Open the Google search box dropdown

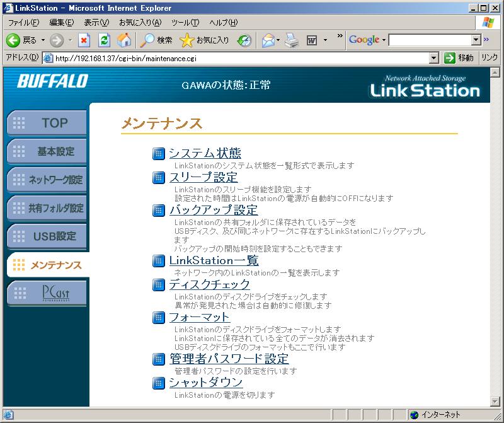(476, 40)
